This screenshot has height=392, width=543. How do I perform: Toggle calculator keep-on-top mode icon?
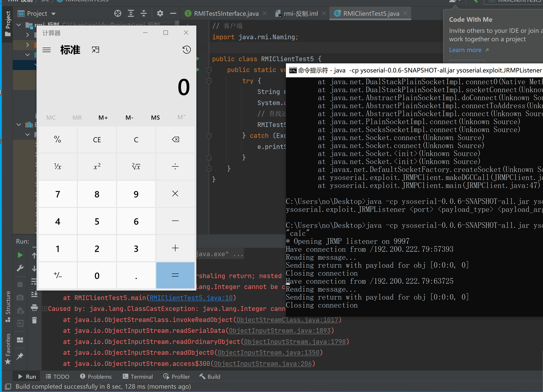coord(95,50)
